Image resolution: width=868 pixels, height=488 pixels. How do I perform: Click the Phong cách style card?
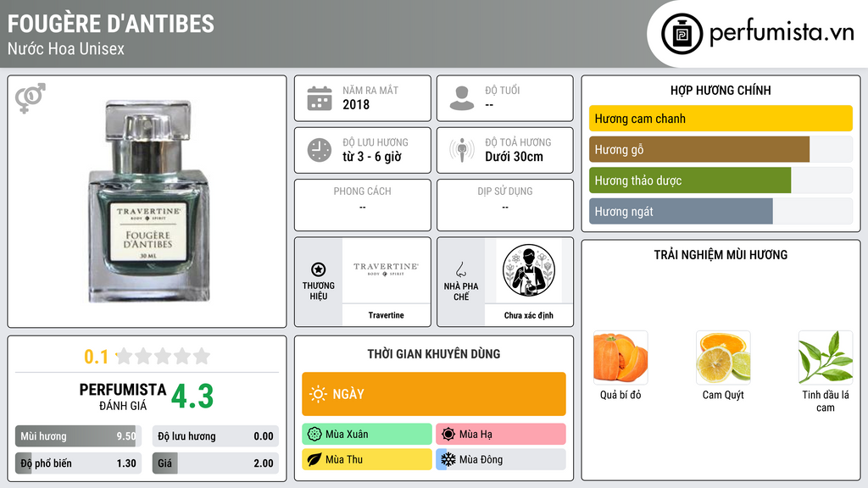point(363,205)
